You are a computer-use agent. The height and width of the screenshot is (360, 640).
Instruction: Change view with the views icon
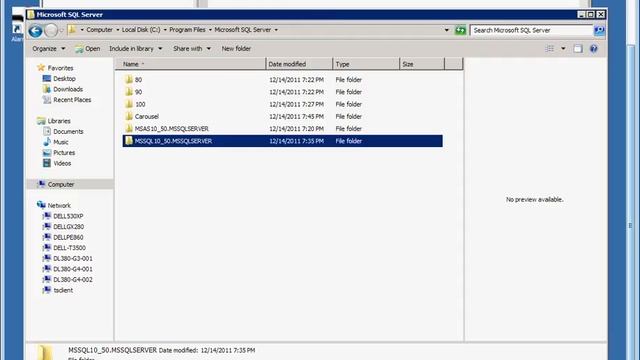coord(550,49)
